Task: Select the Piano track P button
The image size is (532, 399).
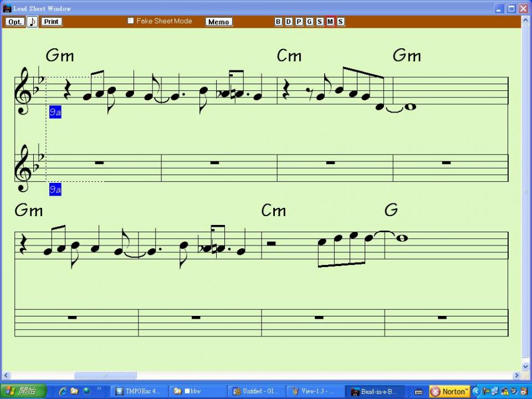Action: 298,22
